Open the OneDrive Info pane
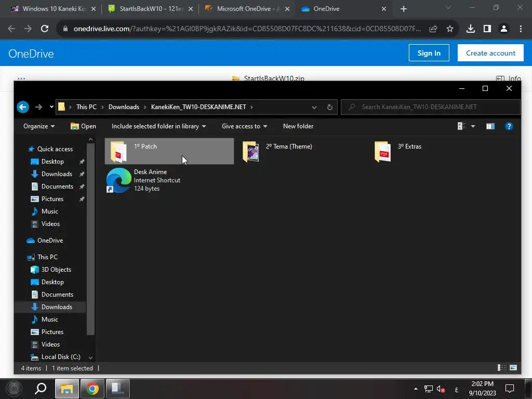The height and width of the screenshot is (399, 532). (508, 78)
